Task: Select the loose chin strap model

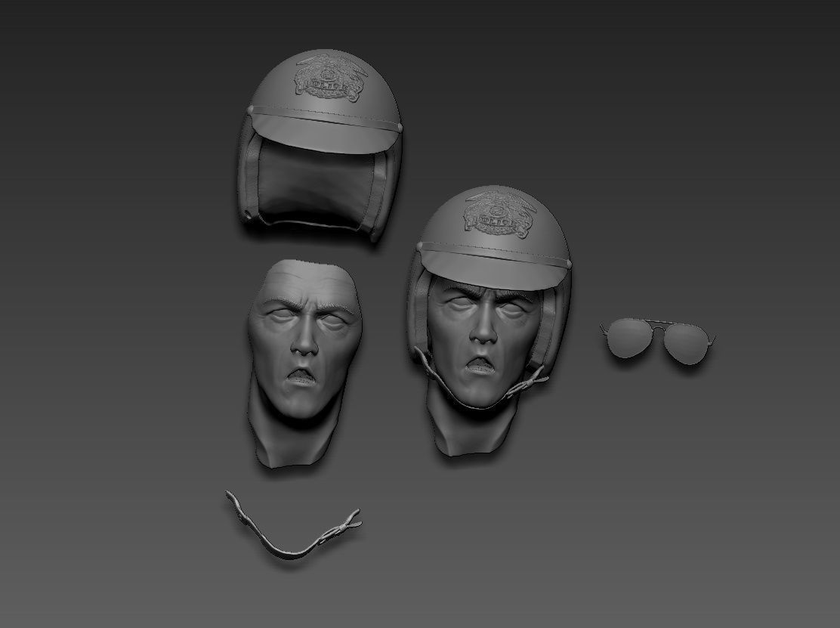Action: 292,526
